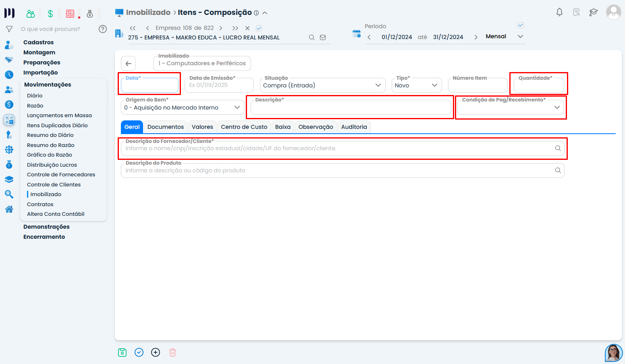Screen dimensions: 625x364
Task: Toggle the checkbox next to company navigation
Action: 259,28
